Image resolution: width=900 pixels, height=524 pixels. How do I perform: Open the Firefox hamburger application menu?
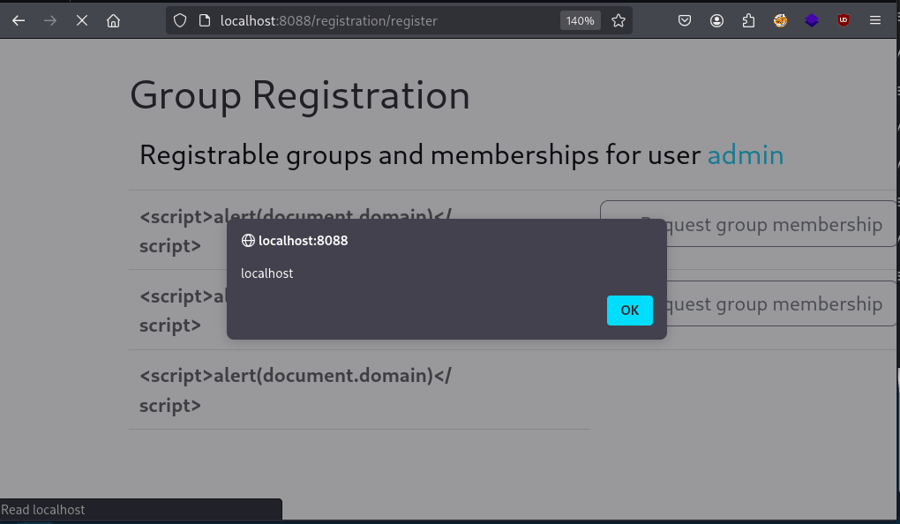875,20
